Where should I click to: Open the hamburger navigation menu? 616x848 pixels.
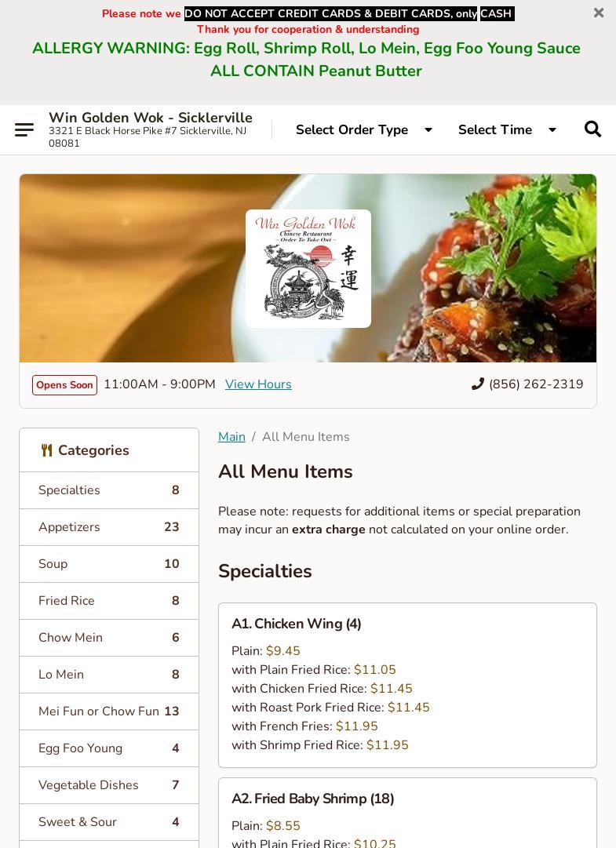point(24,129)
